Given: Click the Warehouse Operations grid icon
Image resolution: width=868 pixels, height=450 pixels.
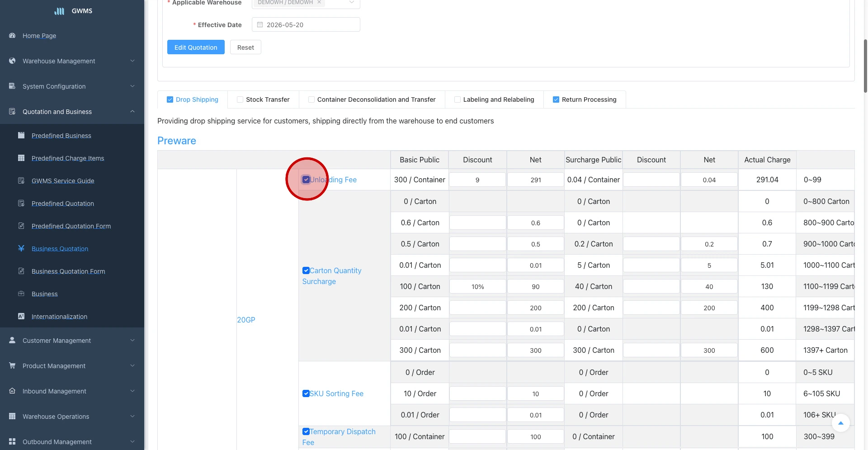Looking at the screenshot, I should pyautogui.click(x=12, y=416).
